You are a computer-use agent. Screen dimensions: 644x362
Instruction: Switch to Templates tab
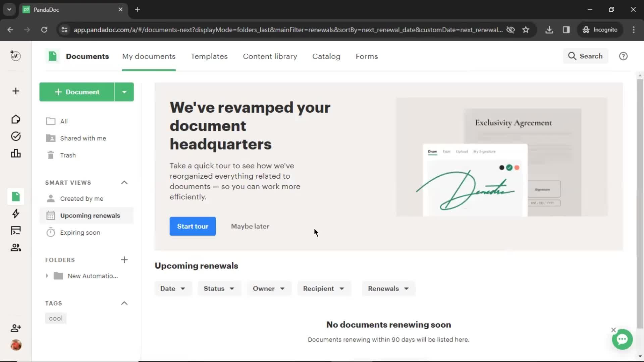(209, 56)
